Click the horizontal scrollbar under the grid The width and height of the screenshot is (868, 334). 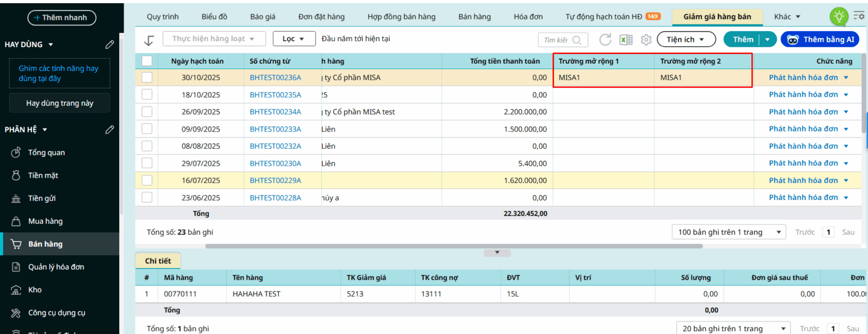pos(454,246)
